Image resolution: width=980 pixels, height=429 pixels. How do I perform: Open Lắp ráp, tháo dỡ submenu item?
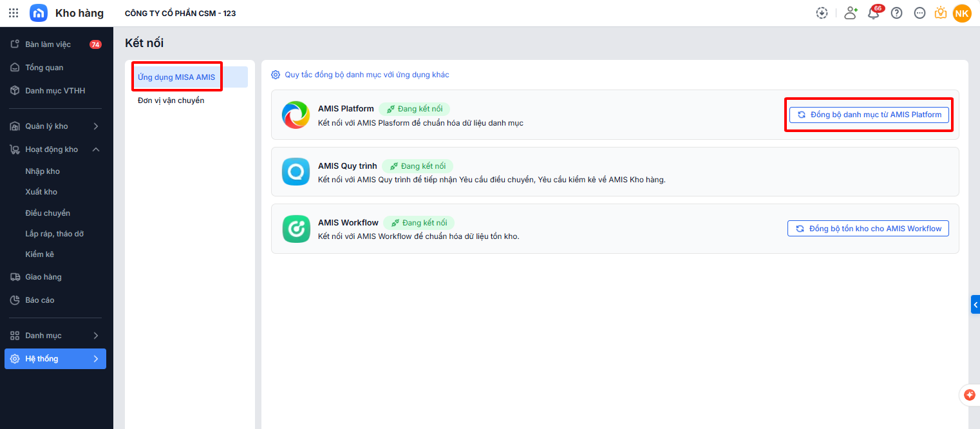[55, 234]
